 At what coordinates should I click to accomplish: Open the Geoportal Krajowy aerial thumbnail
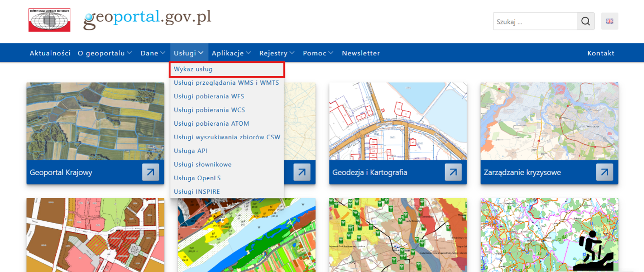coord(95,121)
